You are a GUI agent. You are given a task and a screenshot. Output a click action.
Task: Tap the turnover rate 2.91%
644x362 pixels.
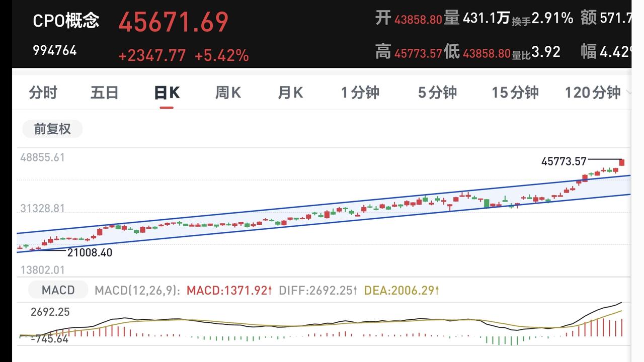click(552, 19)
